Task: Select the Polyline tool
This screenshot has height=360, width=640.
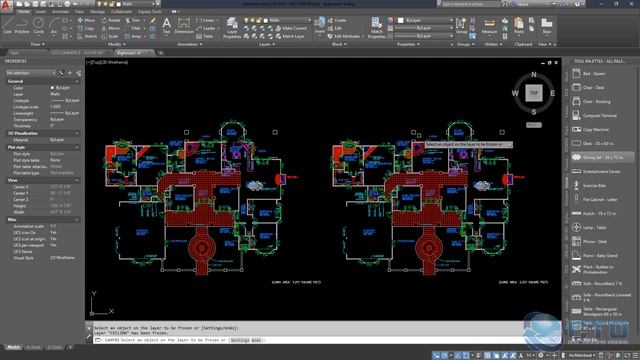Action: coord(22,26)
